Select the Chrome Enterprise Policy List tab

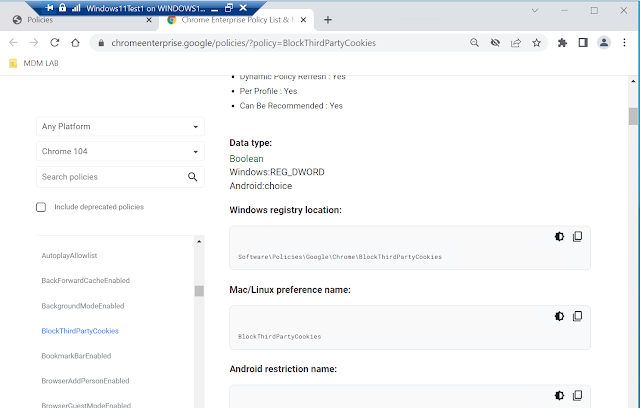[235, 20]
